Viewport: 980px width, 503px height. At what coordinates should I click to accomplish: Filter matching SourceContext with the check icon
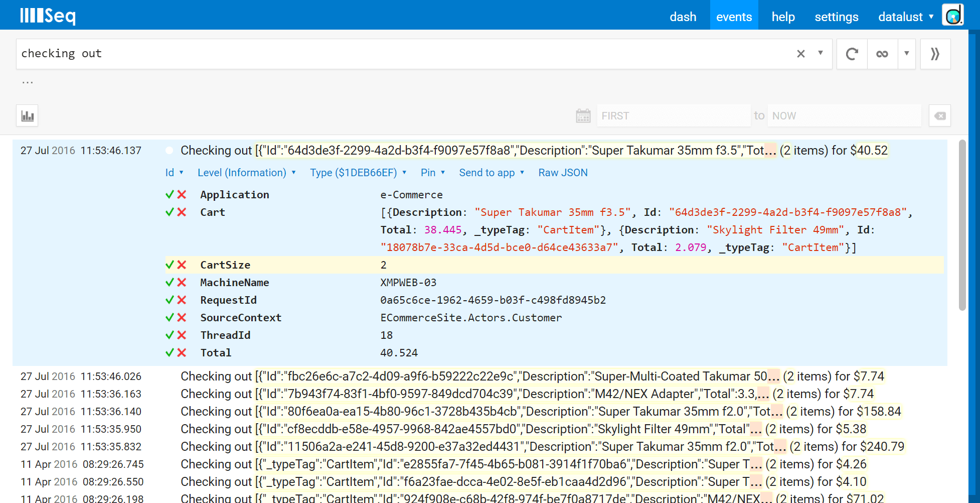coord(170,318)
